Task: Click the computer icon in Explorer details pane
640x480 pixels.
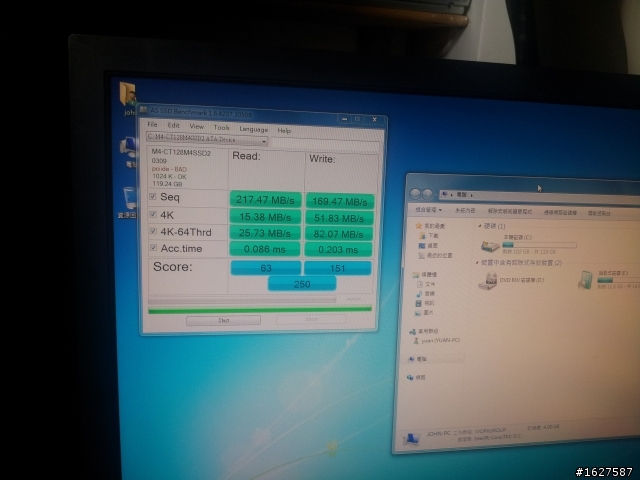Action: click(411, 440)
